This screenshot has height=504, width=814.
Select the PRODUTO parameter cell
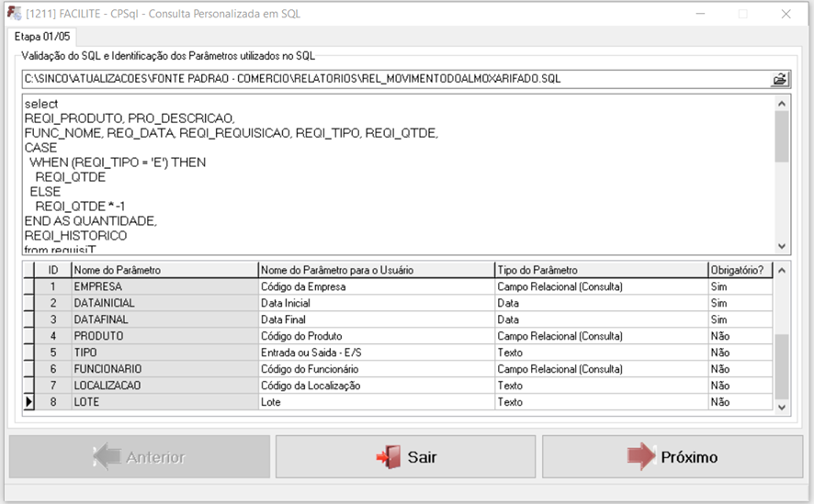pyautogui.click(x=164, y=336)
